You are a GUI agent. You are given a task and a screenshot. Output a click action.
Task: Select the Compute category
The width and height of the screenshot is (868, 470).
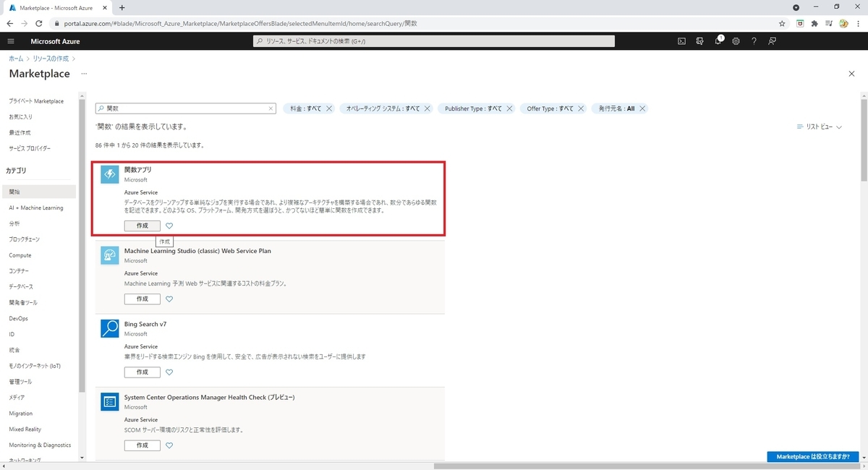pyautogui.click(x=20, y=255)
